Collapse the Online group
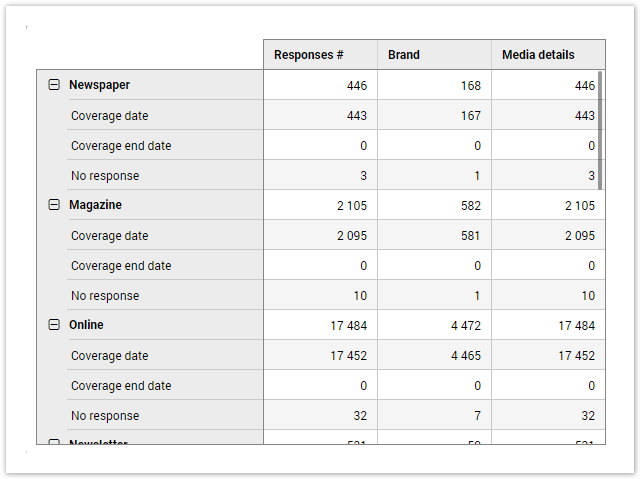Image resolution: width=640 pixels, height=479 pixels. point(54,325)
